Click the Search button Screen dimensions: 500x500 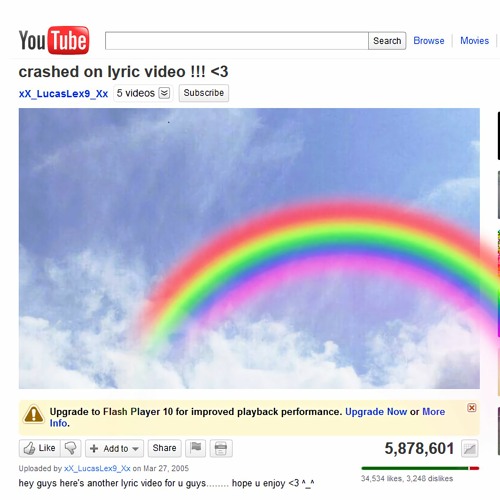[387, 41]
